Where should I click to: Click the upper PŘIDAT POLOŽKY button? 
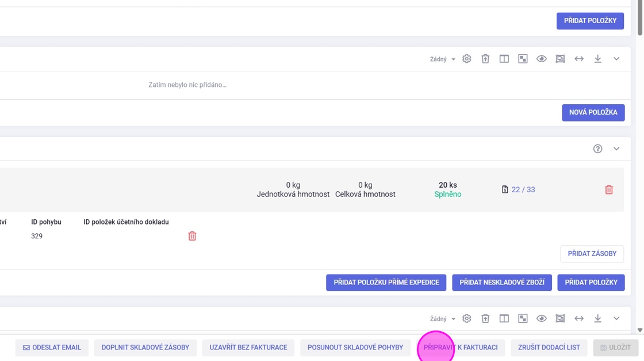click(590, 21)
